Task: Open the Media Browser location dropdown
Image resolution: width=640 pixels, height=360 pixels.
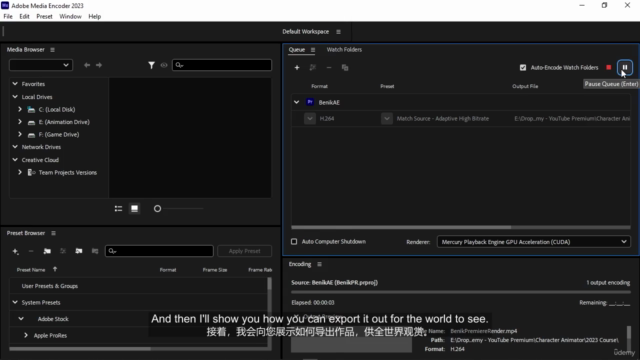Action: 41,65
